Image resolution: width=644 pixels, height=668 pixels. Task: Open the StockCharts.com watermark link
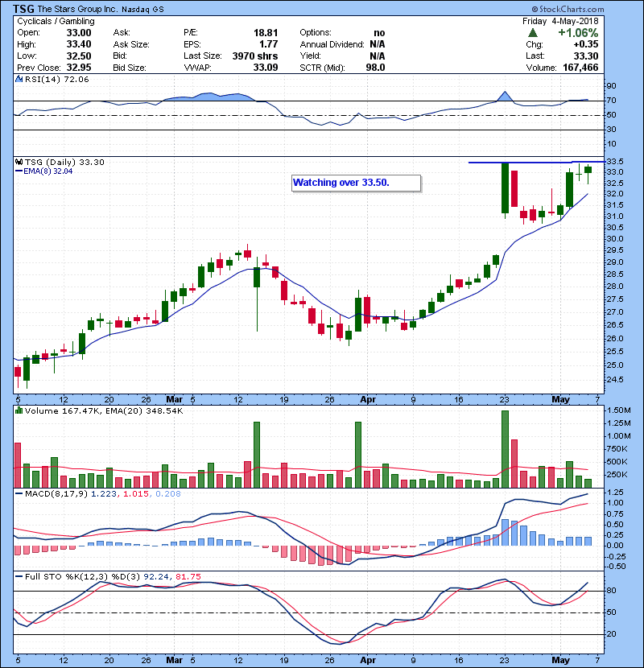pos(568,9)
